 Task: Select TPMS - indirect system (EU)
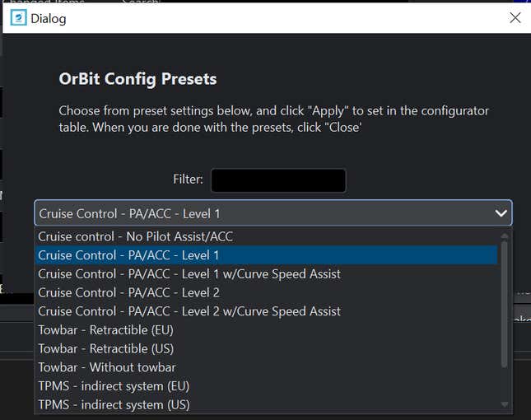click(x=114, y=386)
